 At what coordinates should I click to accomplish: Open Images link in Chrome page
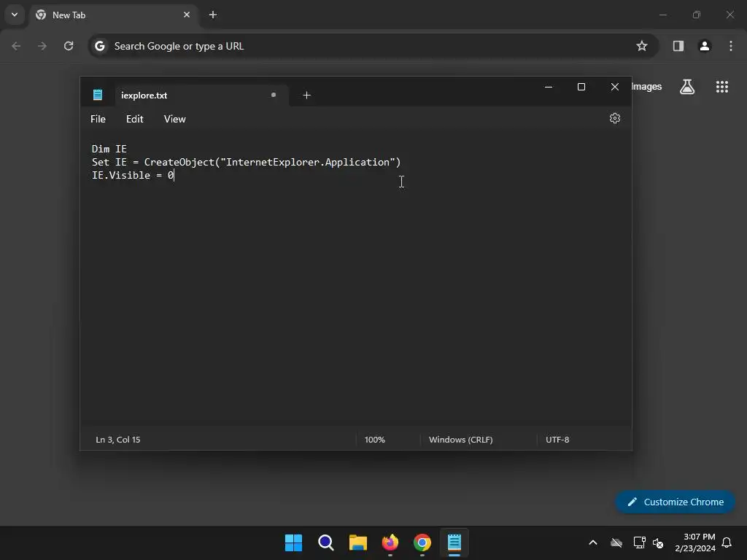pos(647,87)
